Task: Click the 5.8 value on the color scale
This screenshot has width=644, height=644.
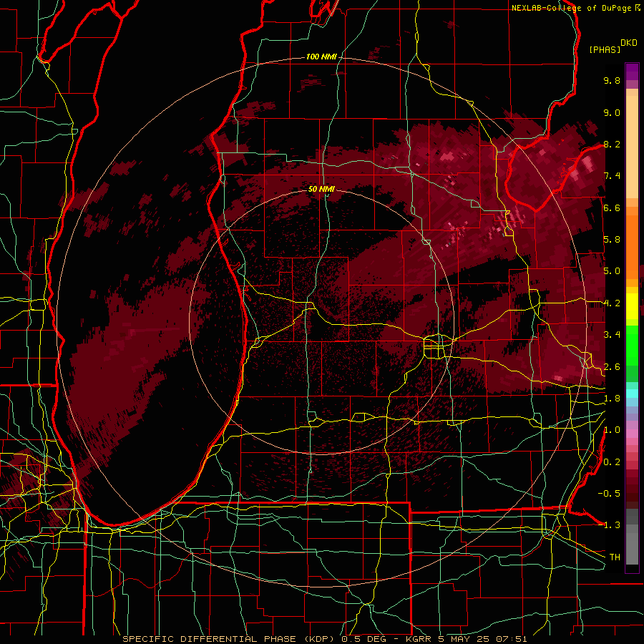Action: [612, 240]
